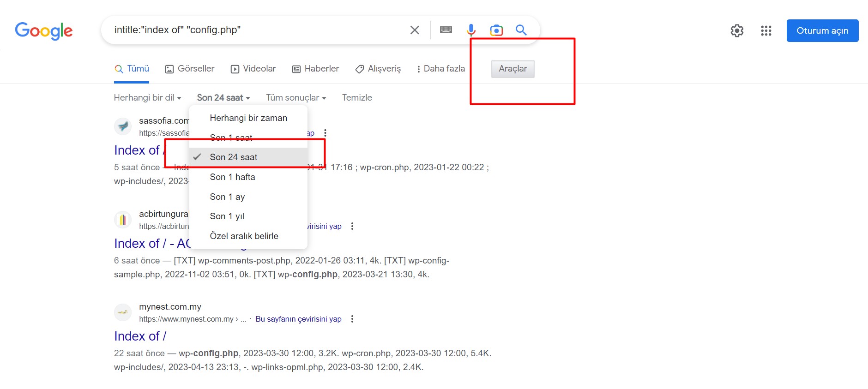Click the acbirtungural translate link

point(325,226)
